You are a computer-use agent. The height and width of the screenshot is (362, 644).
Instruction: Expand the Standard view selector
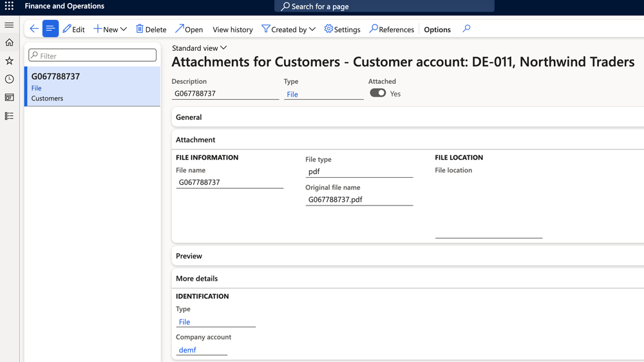[x=199, y=48]
